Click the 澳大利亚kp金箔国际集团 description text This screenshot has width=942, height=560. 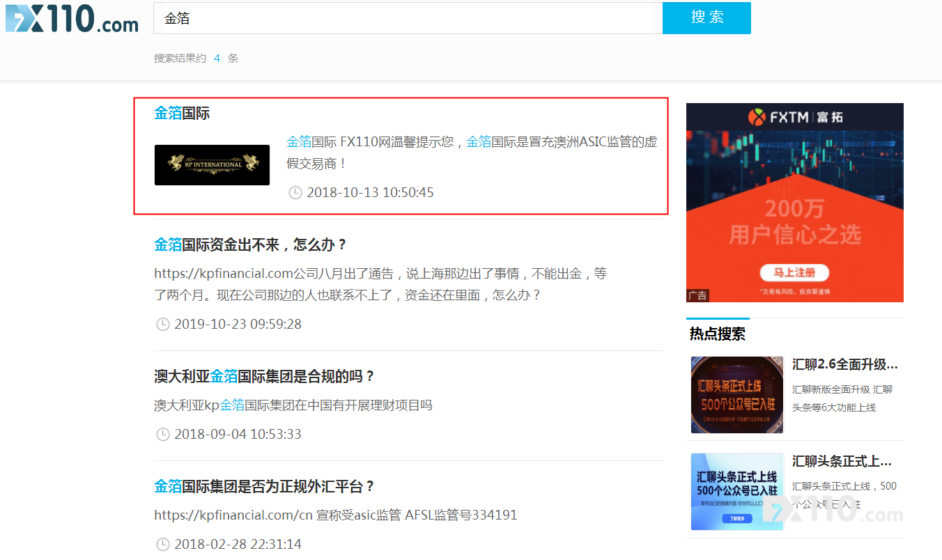[x=293, y=405]
